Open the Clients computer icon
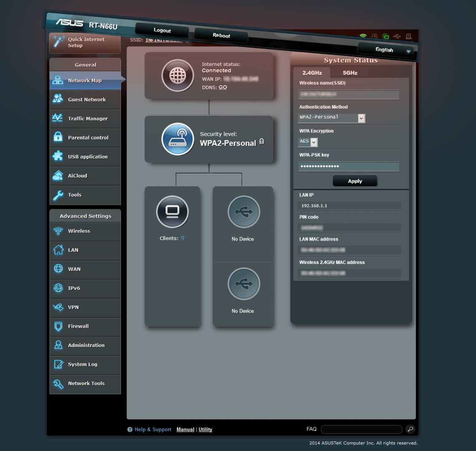Screen dimensions: 476x451 172,212
